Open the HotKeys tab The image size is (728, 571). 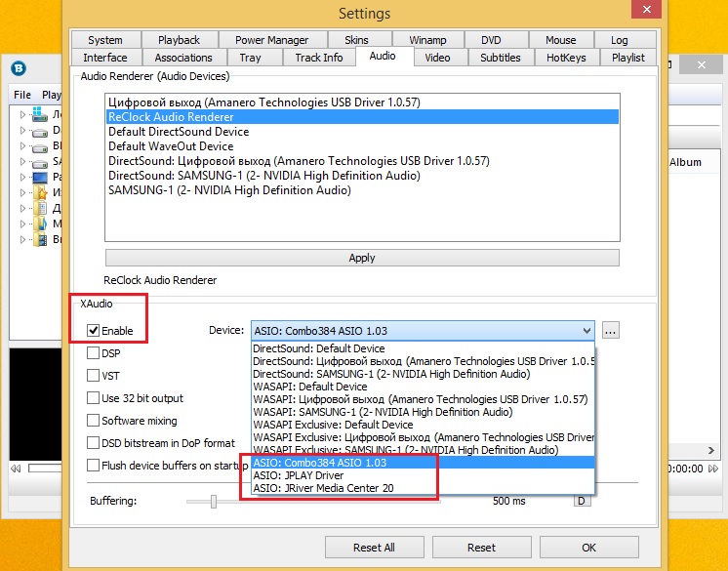point(566,58)
